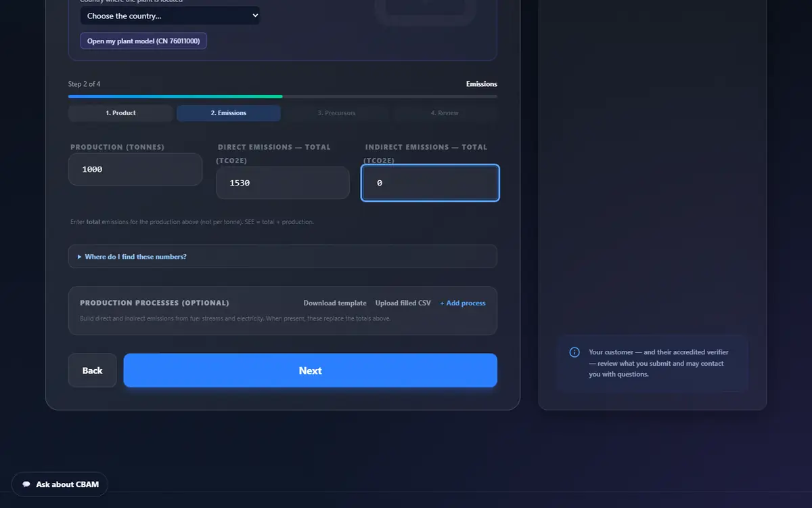812x508 pixels.
Task: Click the blue Next button
Action: (x=310, y=371)
